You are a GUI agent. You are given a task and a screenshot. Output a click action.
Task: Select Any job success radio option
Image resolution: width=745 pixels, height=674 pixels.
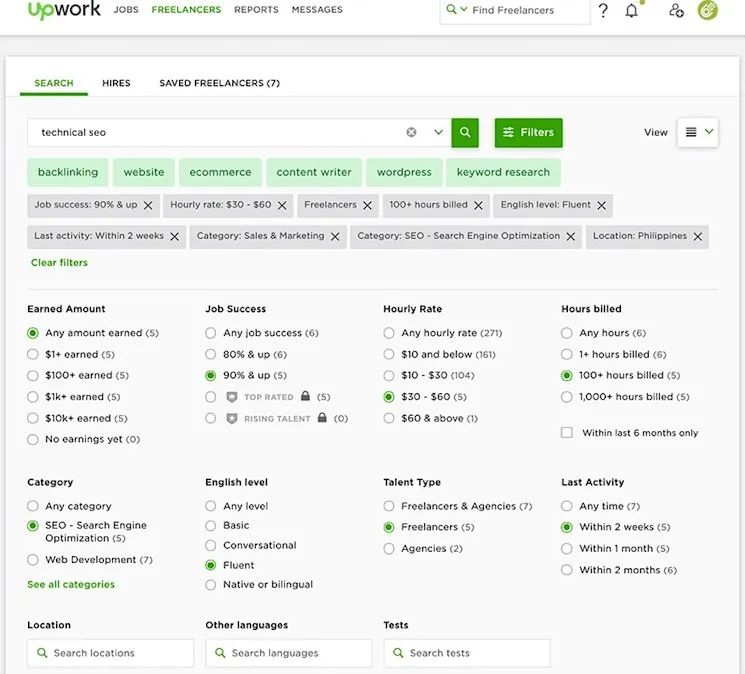[x=210, y=333]
